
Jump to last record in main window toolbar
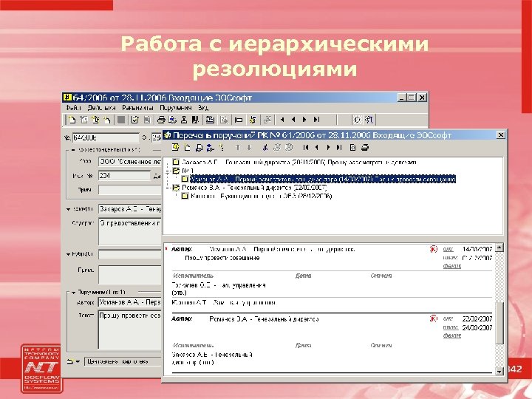click(316, 120)
